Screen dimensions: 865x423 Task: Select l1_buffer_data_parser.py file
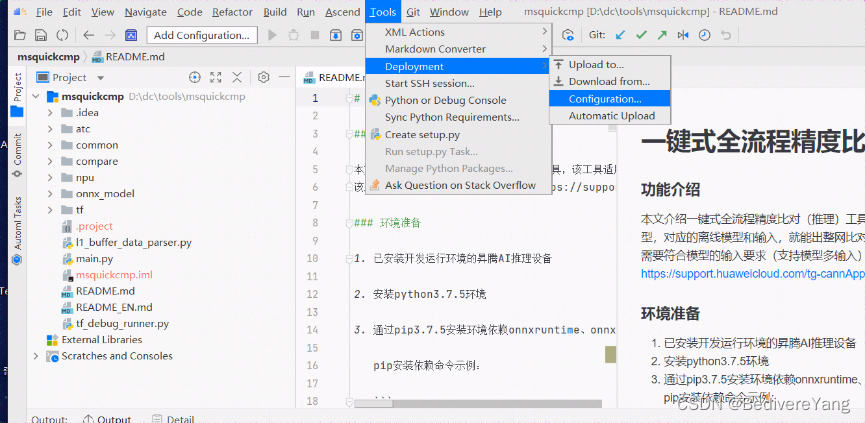pos(134,243)
